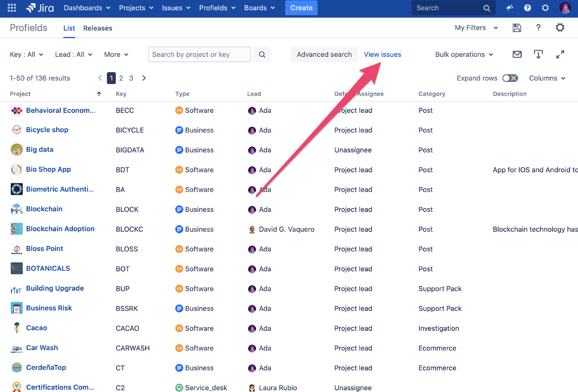Open the app switcher grid icon
Image resolution: width=578 pixels, height=392 pixels.
pos(12,8)
